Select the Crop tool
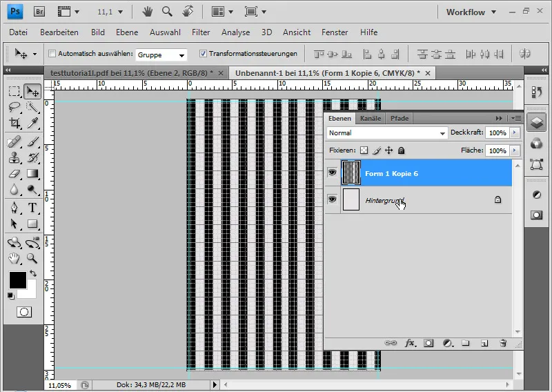This screenshot has width=552, height=392. [14, 123]
